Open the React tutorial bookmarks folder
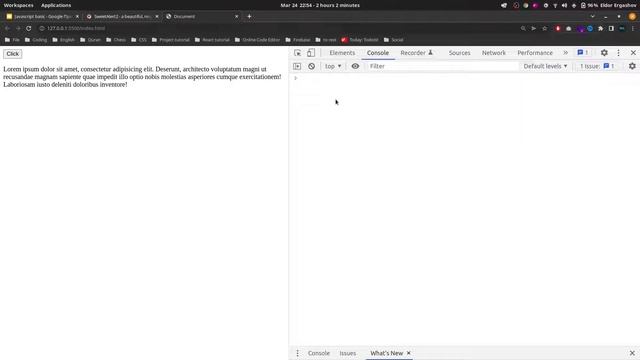This screenshot has width=640, height=360. pos(212,40)
